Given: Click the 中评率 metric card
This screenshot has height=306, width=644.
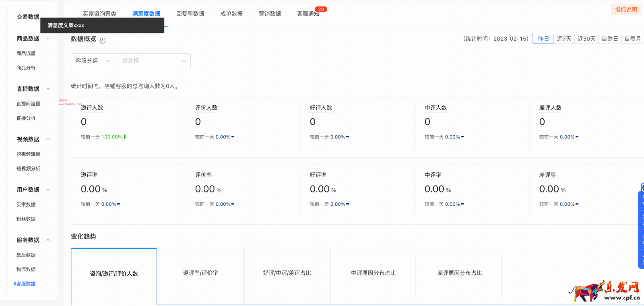Looking at the screenshot, I should tap(472, 194).
